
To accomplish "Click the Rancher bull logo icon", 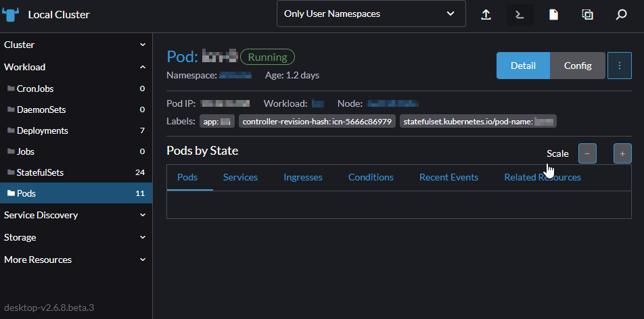I will point(11,15).
